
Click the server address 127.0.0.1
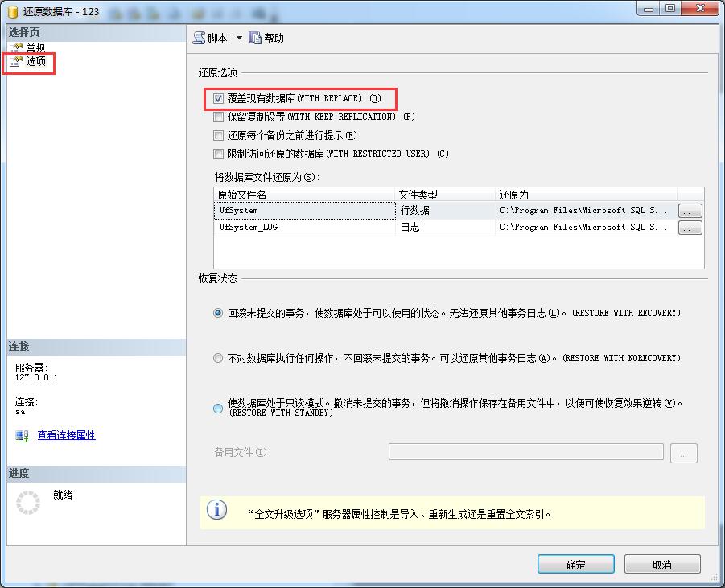(36, 378)
